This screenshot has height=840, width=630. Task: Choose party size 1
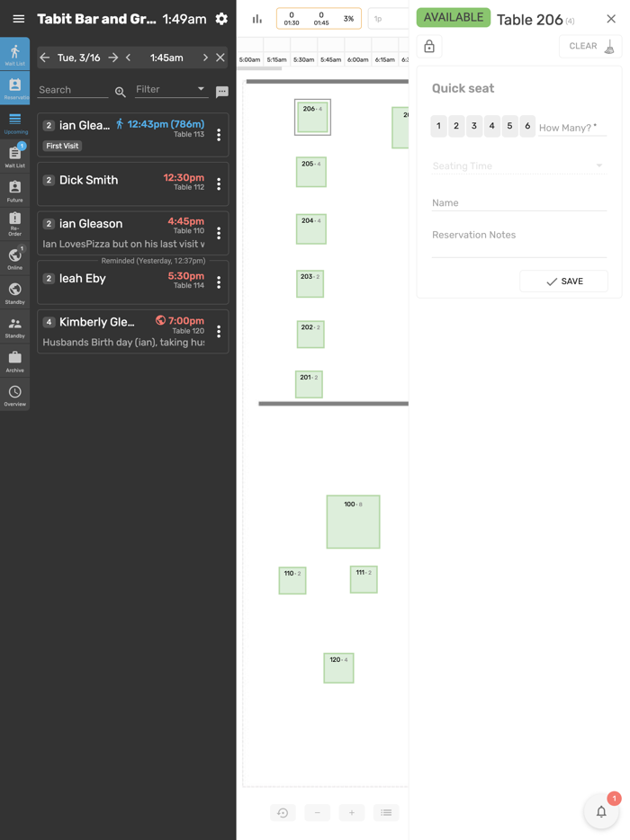(x=438, y=126)
